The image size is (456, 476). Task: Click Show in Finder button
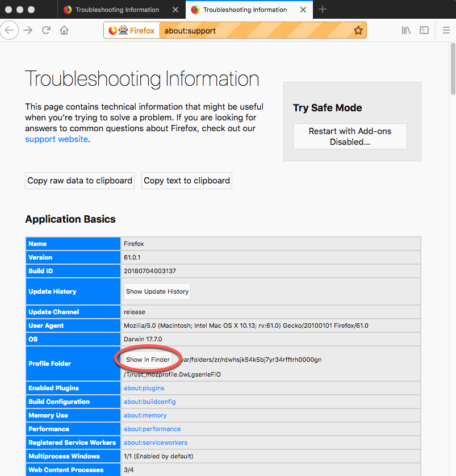coord(148,360)
